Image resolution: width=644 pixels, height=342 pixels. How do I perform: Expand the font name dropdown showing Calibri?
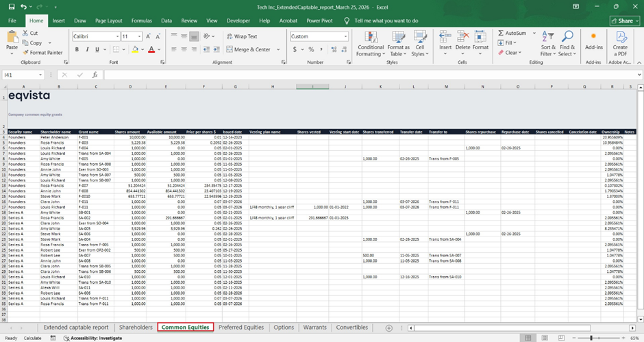[117, 36]
